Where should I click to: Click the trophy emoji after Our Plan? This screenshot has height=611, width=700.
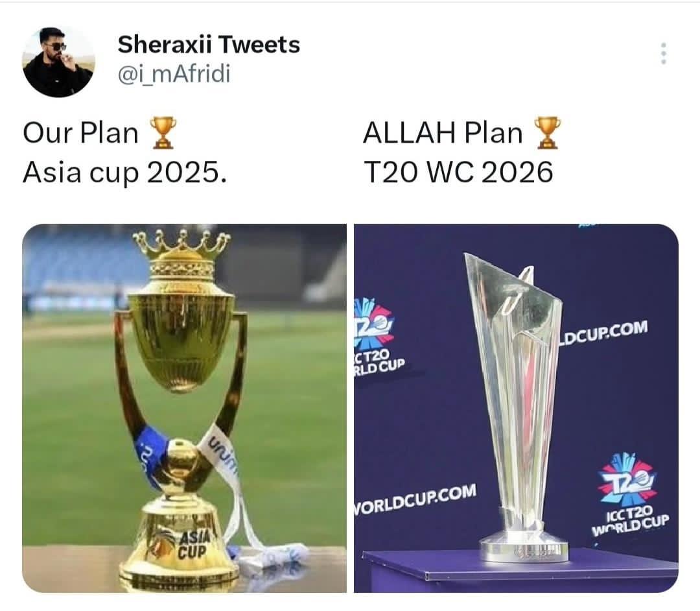(163, 132)
